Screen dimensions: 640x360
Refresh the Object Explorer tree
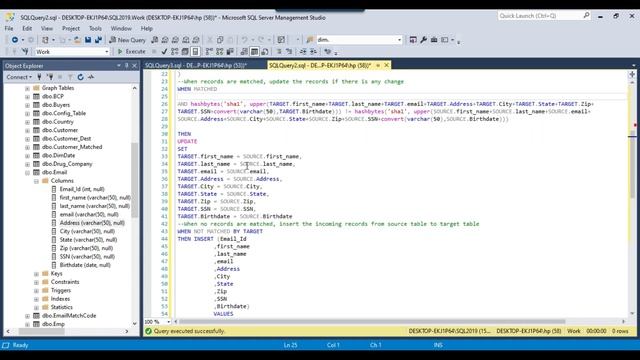pyautogui.click(x=80, y=77)
